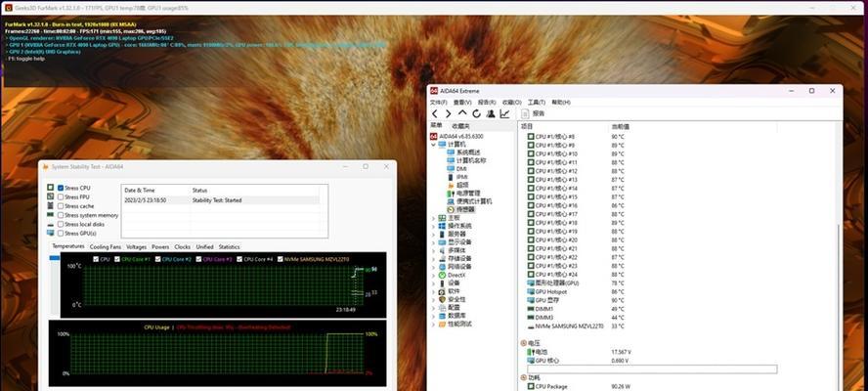Switch to the Powers tab
The width and height of the screenshot is (868, 391).
pyautogui.click(x=160, y=247)
